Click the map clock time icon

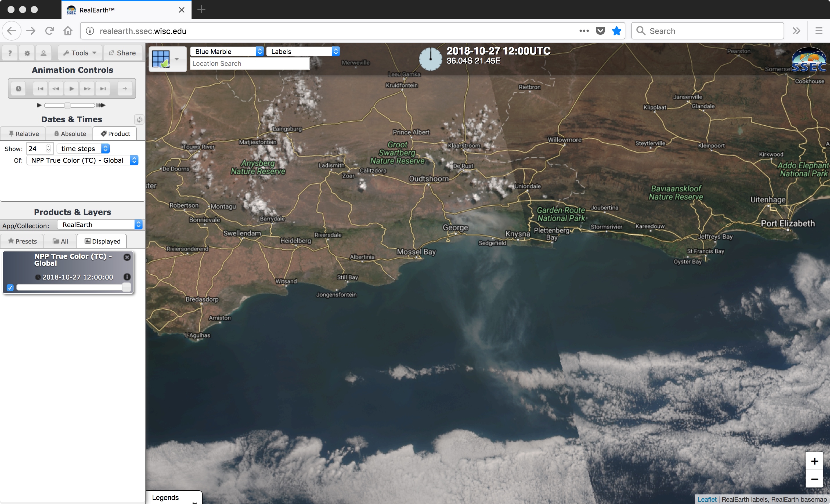tap(430, 59)
